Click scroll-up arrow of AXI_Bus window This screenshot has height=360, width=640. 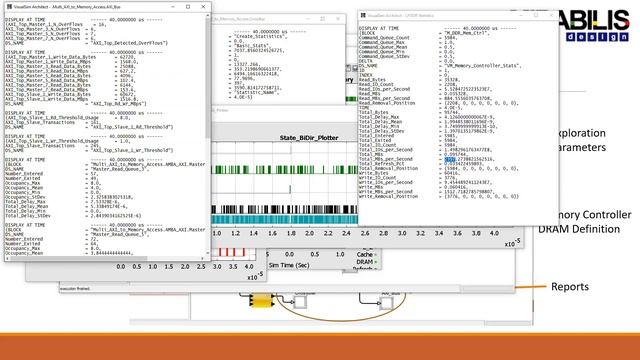(x=208, y=16)
